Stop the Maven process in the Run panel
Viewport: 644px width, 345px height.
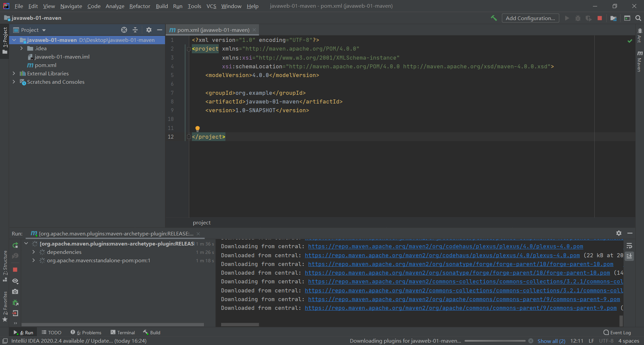(x=15, y=270)
